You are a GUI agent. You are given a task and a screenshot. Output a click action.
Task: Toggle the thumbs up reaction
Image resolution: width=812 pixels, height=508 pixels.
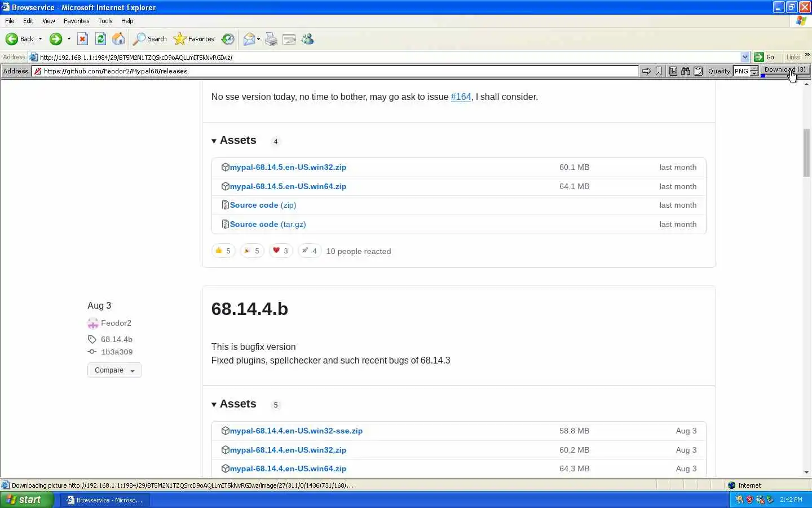click(223, 251)
